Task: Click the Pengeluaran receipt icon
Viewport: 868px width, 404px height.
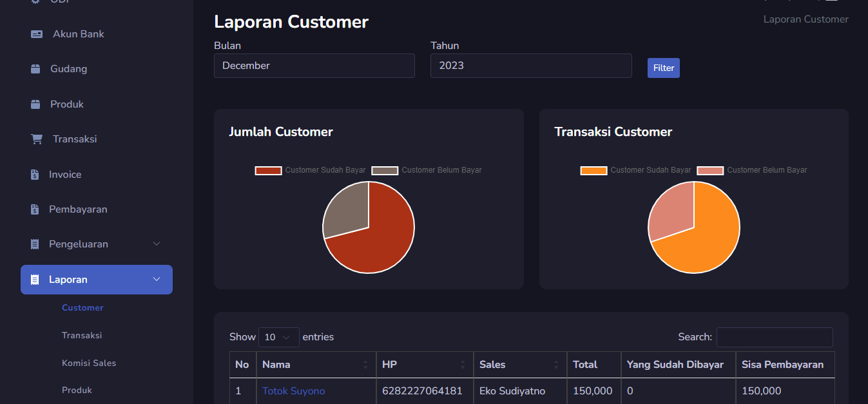Action: (x=35, y=244)
